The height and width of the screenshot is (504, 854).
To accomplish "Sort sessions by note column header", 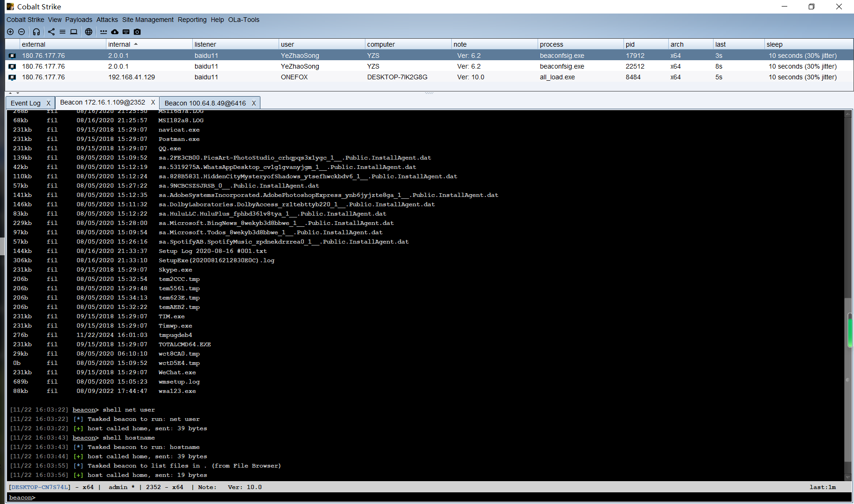I will pyautogui.click(x=495, y=44).
